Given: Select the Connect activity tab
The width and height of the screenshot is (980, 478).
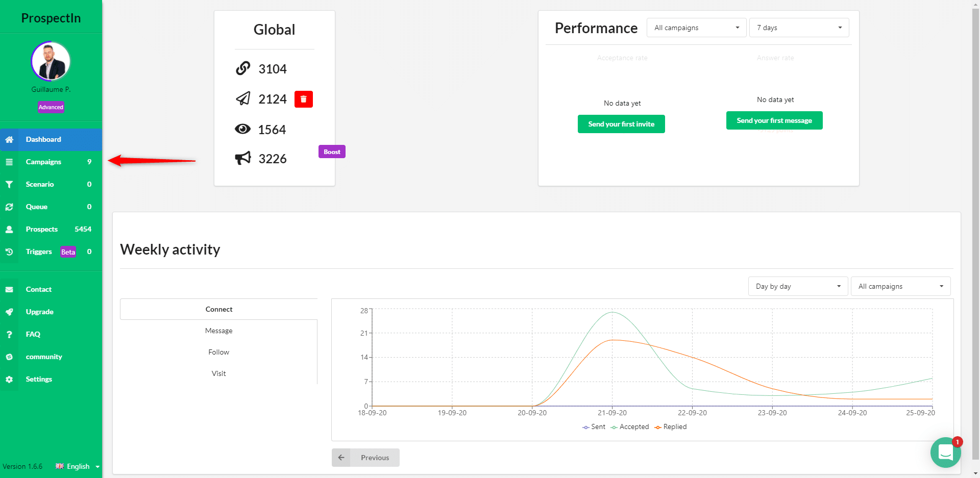Looking at the screenshot, I should [x=219, y=309].
